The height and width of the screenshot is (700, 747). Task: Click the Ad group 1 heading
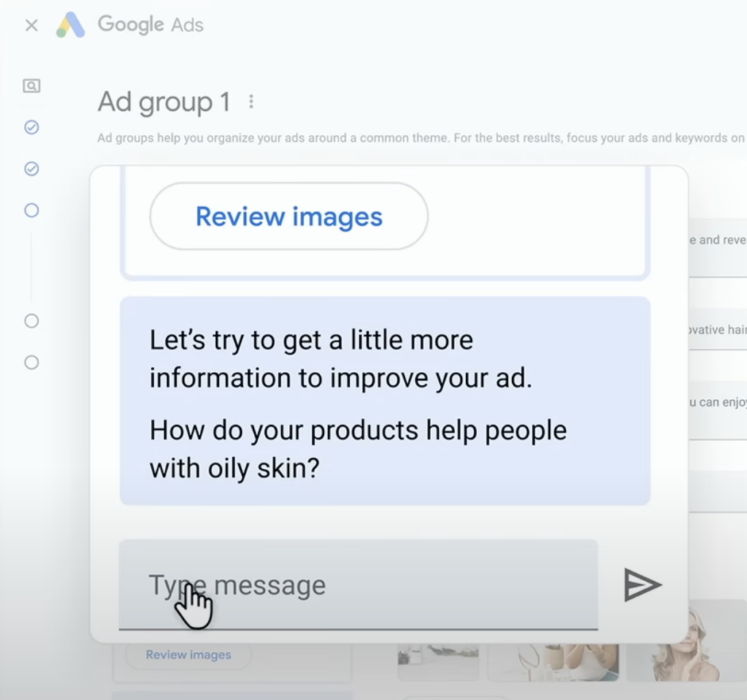164,102
